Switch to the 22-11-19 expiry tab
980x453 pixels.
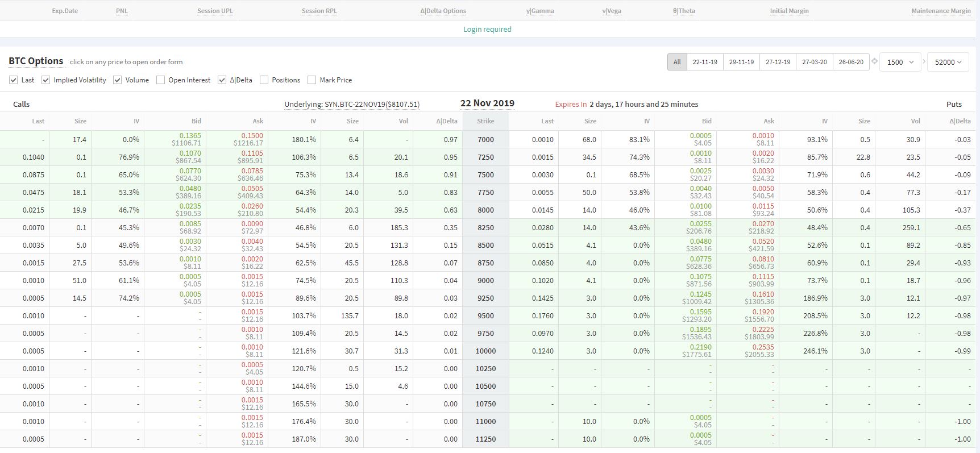705,62
